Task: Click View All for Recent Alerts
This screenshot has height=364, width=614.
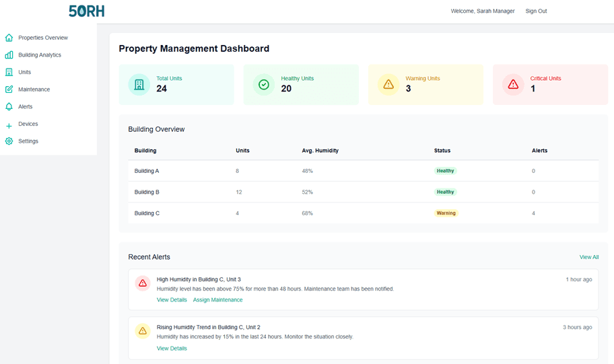Action: [x=589, y=257]
